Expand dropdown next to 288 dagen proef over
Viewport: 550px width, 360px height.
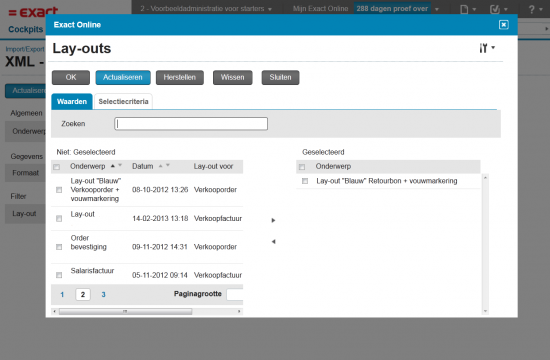(x=437, y=9)
